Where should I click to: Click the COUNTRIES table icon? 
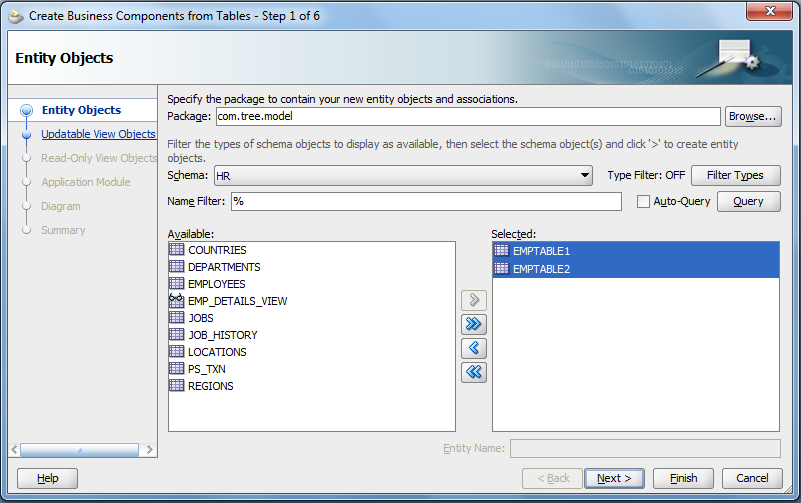[176, 249]
